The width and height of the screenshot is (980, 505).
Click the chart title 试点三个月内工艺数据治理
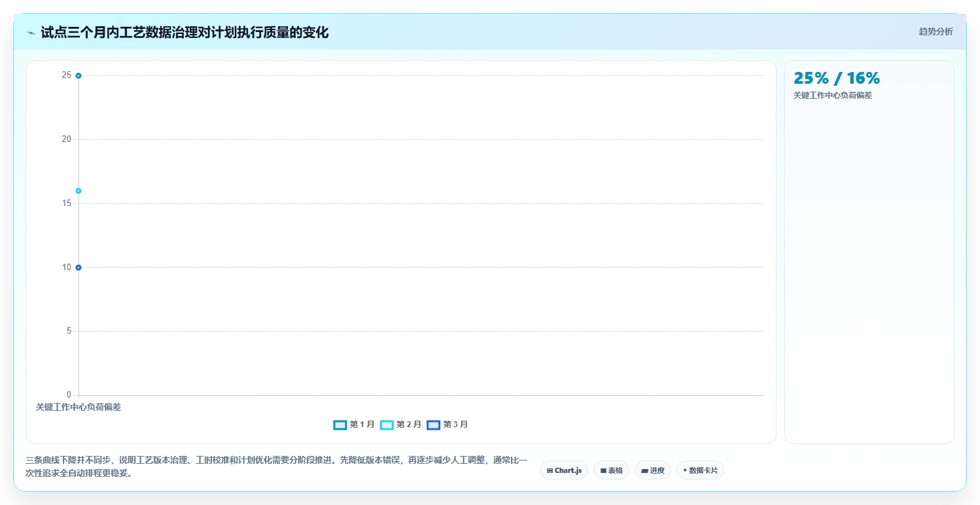[184, 33]
